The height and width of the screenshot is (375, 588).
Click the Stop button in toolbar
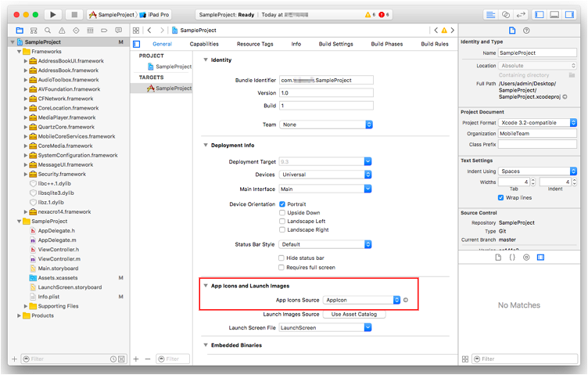74,14
